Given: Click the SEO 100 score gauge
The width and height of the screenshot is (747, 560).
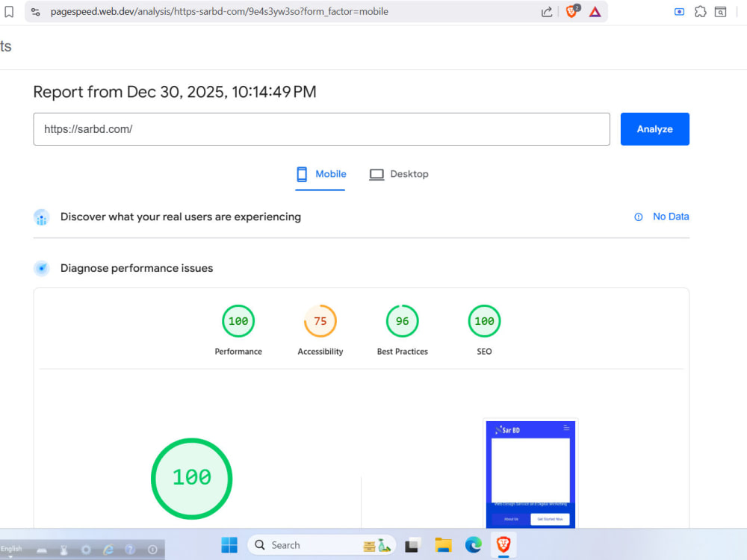Looking at the screenshot, I should point(484,321).
